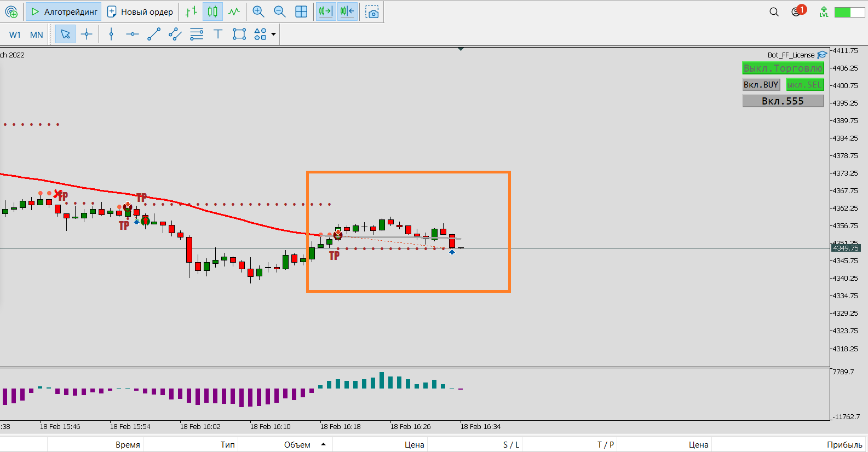The width and height of the screenshot is (868, 452).
Task: Click the 7789.7 indicator scale value
Action: pos(843,372)
